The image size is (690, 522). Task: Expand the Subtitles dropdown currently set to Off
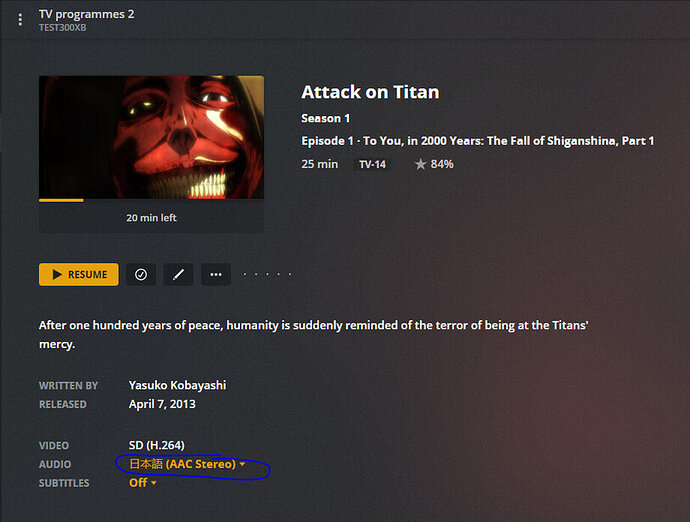[x=143, y=483]
